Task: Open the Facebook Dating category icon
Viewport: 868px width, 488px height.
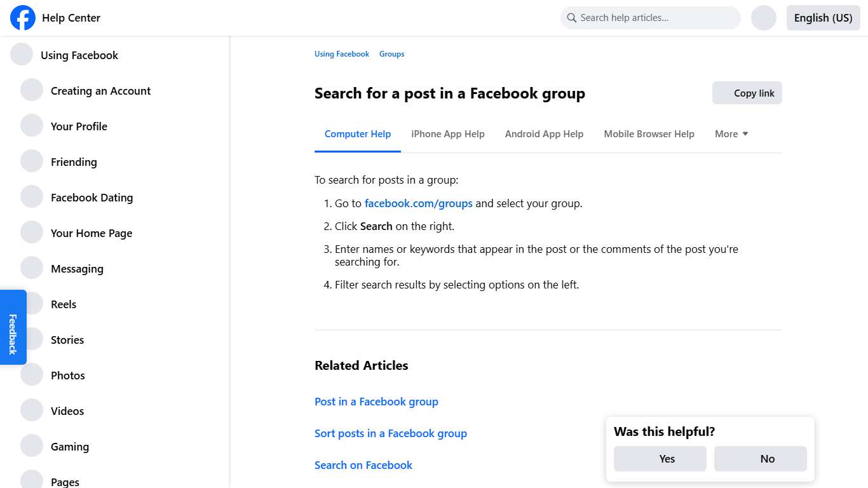Action: pyautogui.click(x=32, y=196)
